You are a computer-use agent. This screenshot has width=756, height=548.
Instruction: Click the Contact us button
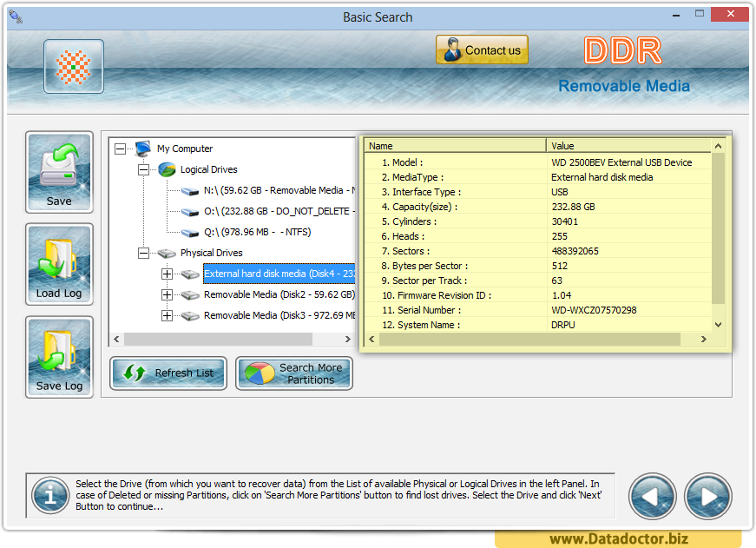coord(482,50)
